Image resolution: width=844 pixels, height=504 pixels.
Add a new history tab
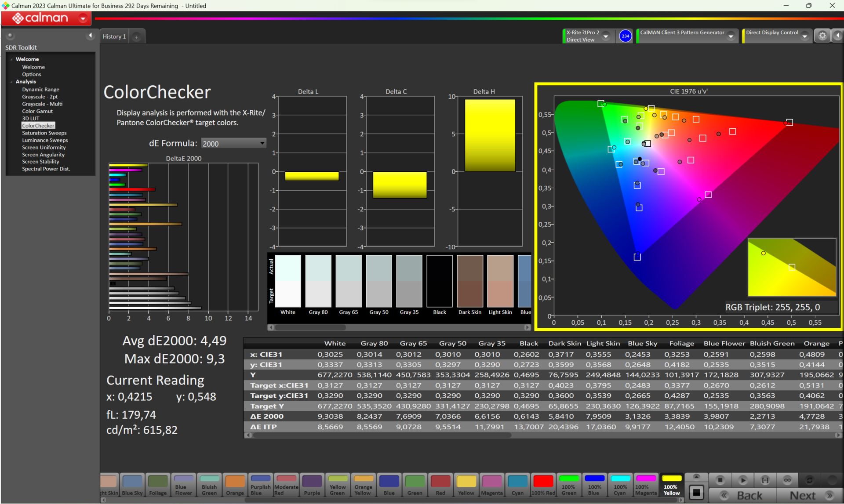point(137,37)
